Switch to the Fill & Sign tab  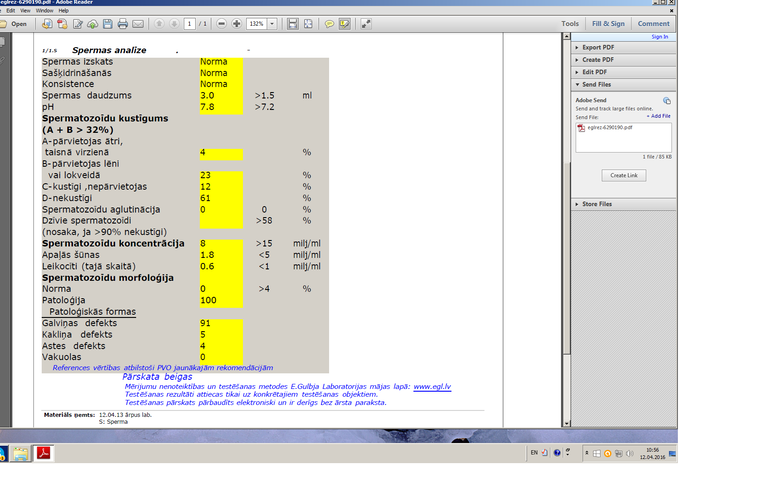tap(608, 23)
